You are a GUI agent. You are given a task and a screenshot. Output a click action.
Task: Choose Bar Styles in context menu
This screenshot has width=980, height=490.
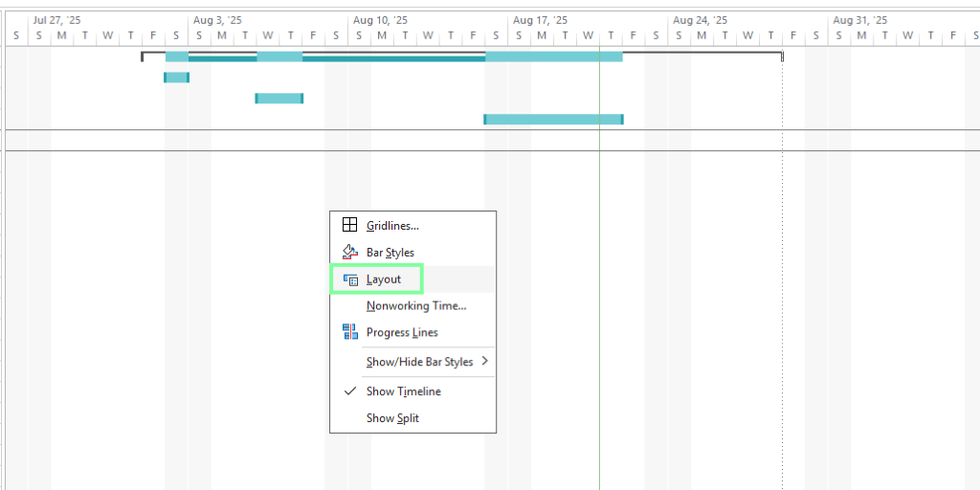[x=412, y=253]
